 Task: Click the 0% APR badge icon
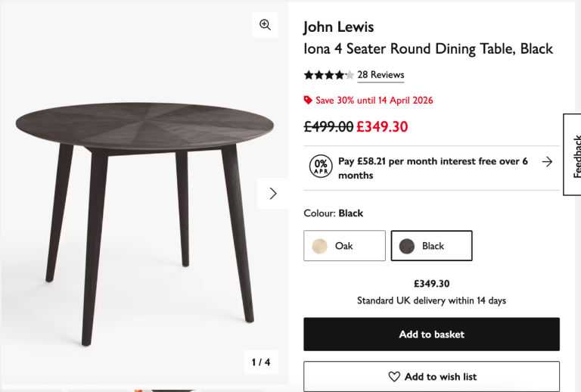click(x=321, y=167)
